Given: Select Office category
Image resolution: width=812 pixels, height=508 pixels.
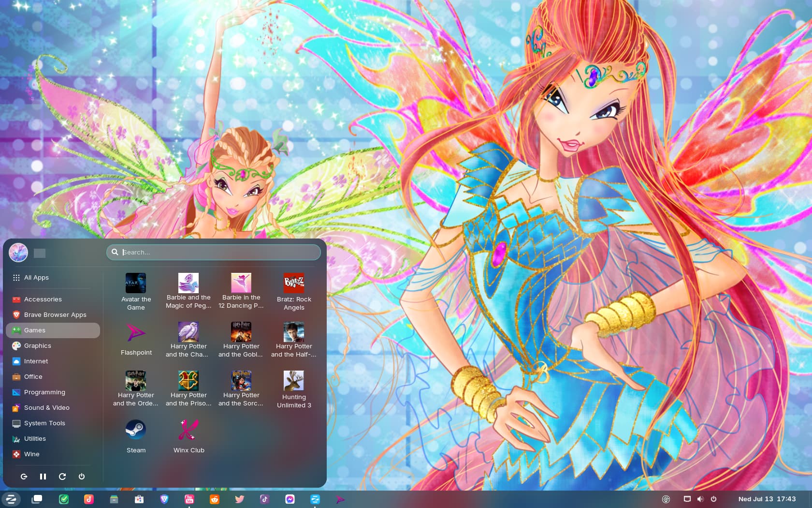Looking at the screenshot, I should (53, 377).
